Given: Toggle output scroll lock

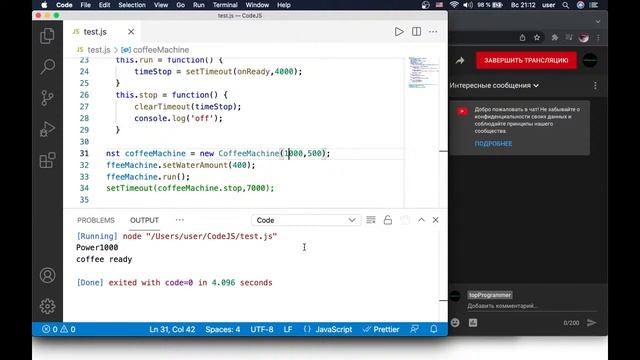Looking at the screenshot, I should 388,220.
